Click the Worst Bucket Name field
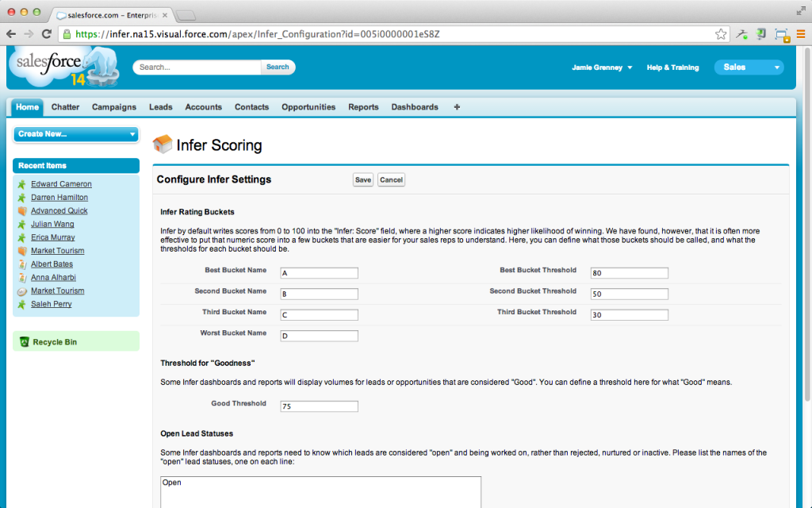This screenshot has height=508, width=812. [x=319, y=336]
